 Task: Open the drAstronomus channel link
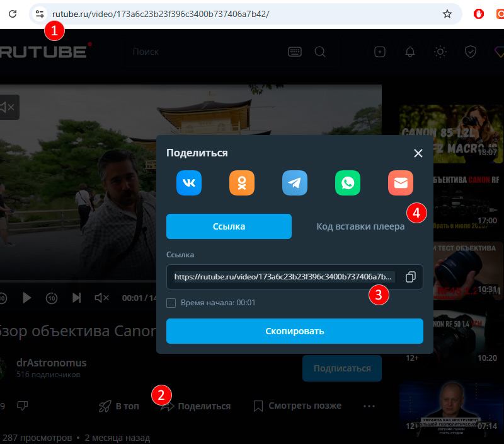51,363
